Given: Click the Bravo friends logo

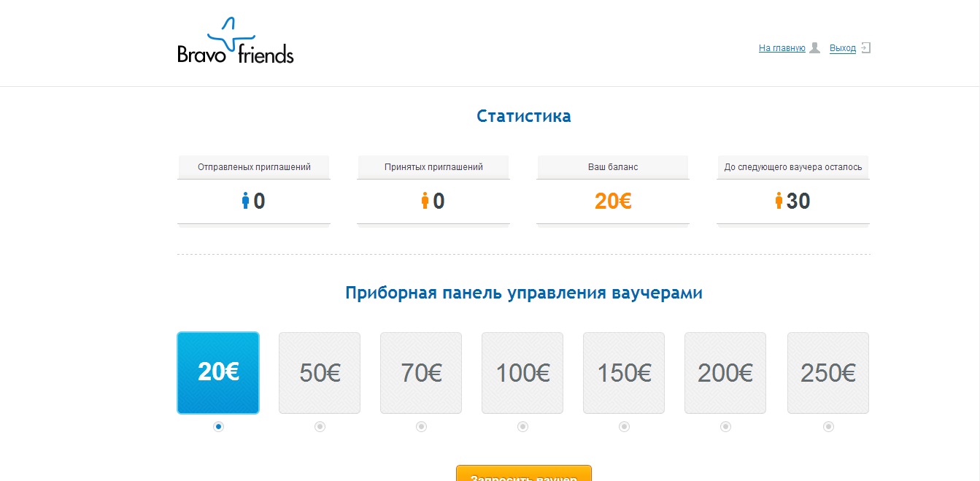Looking at the screenshot, I should click(235, 42).
